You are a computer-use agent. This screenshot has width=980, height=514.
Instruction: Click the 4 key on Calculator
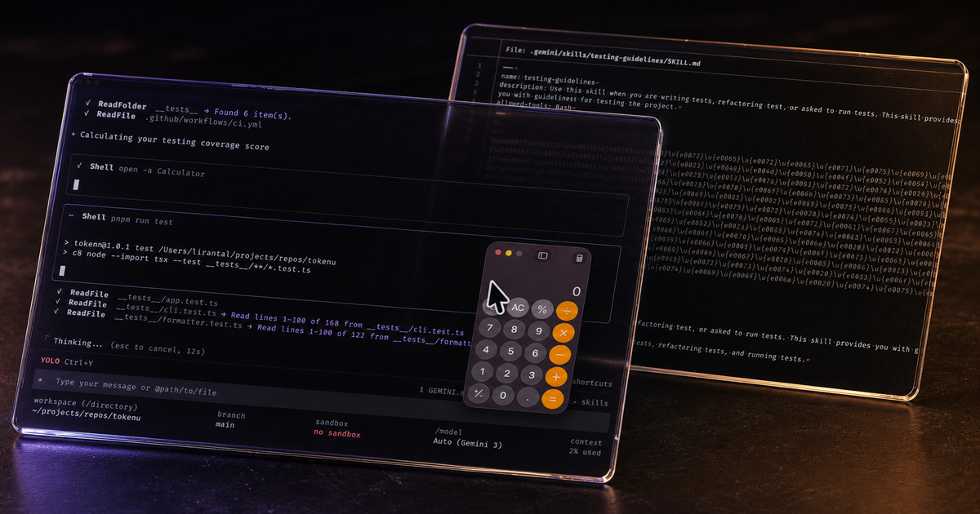coord(485,350)
